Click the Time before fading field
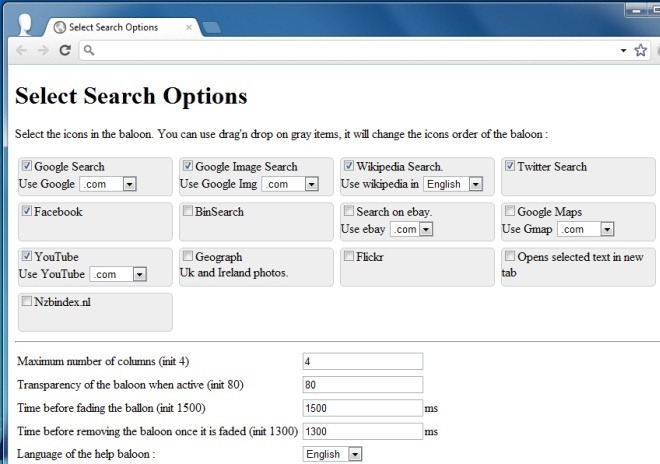The height and width of the screenshot is (464, 660). click(362, 408)
